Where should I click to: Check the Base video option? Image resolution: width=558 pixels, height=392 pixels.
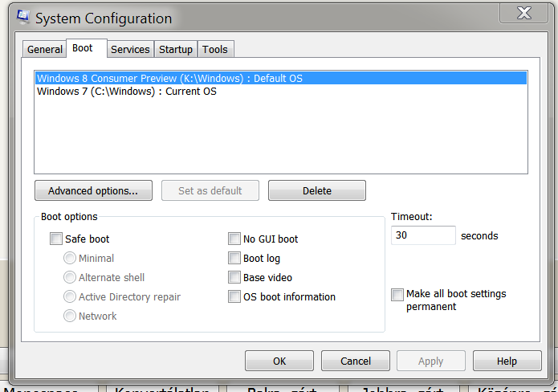click(234, 277)
